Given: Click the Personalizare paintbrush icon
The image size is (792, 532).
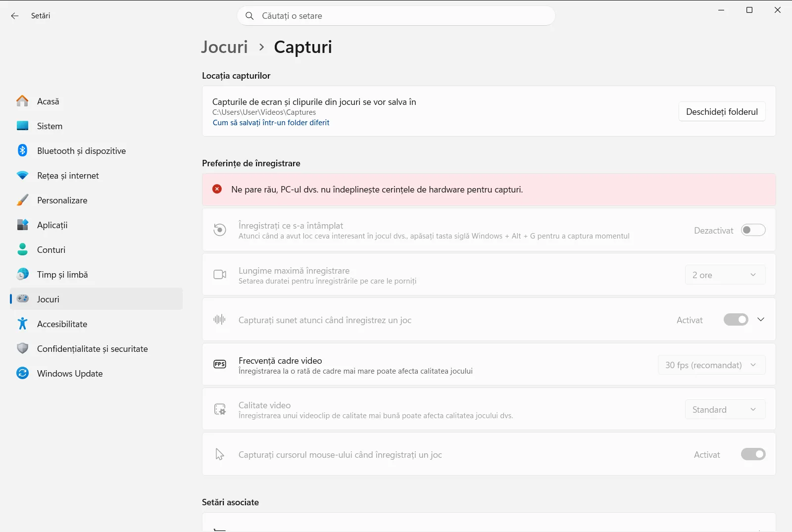Looking at the screenshot, I should (x=22, y=200).
